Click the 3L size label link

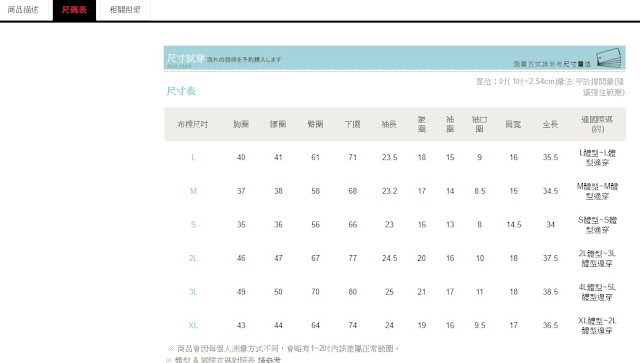coord(193,292)
